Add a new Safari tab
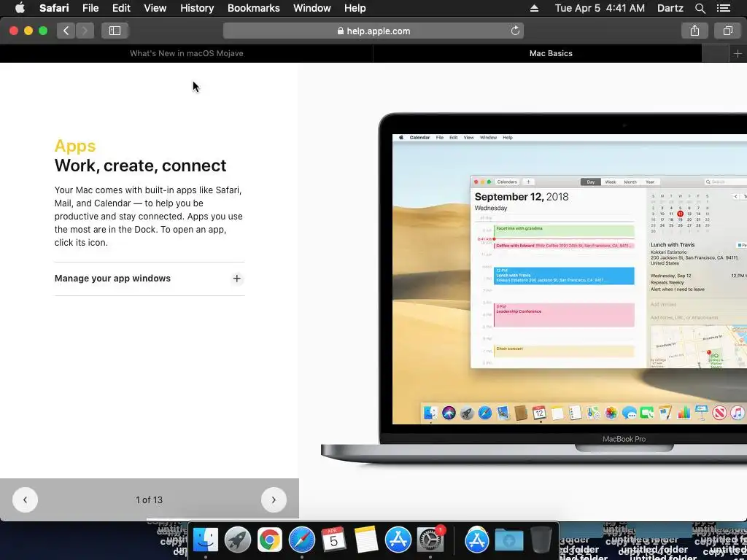Viewport: 747px width, 560px height. pos(738,53)
